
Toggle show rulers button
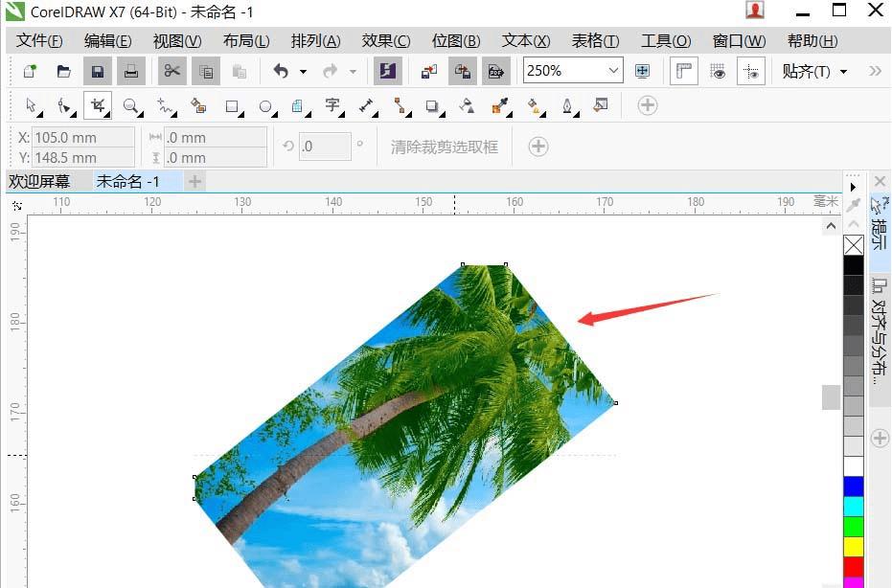(x=684, y=71)
